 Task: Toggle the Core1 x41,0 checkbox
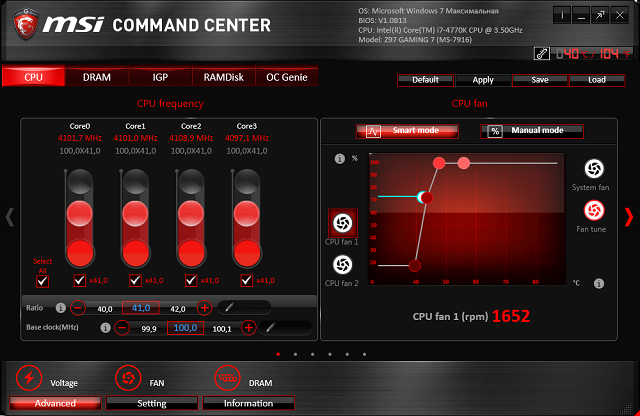coord(135,280)
